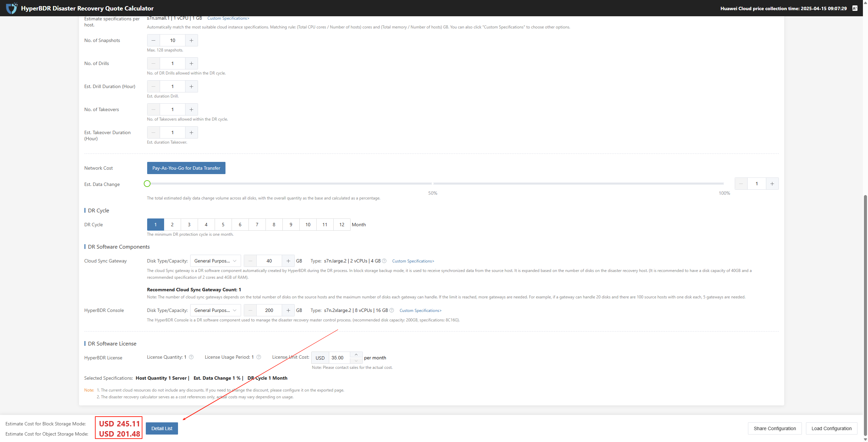Click the 50% mark on data change slider

tap(433, 184)
